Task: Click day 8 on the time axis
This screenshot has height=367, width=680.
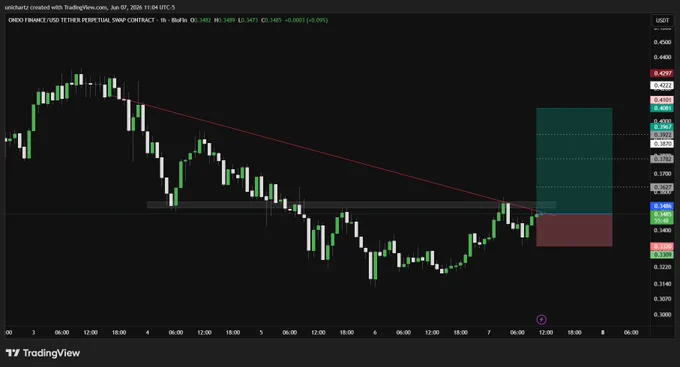Action: [603, 333]
